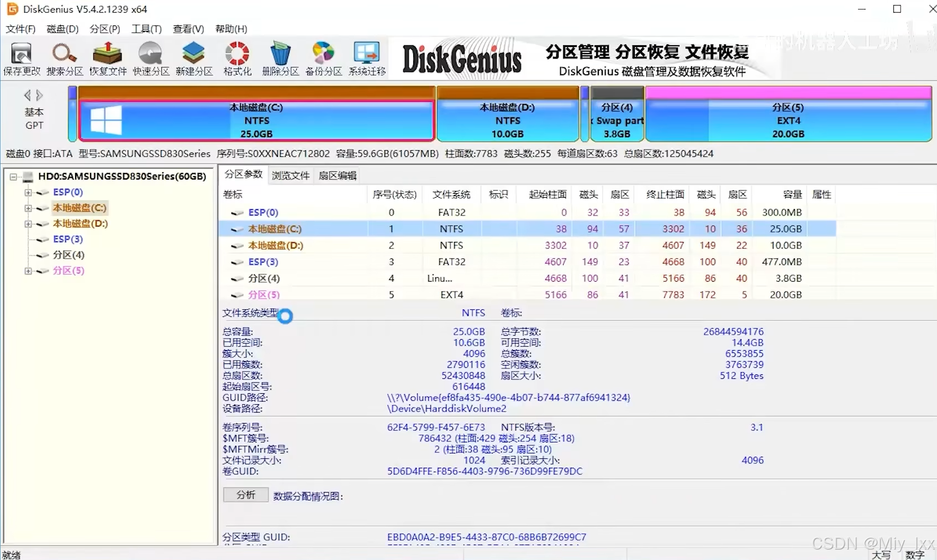Switch to the 扇区编辑 tab
The image size is (937, 560).
(x=338, y=176)
